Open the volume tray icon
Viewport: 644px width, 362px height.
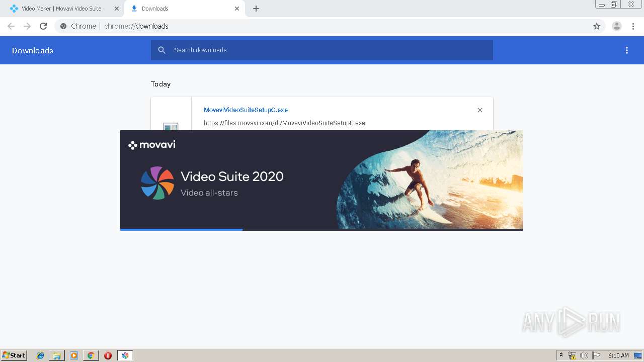[x=584, y=355]
